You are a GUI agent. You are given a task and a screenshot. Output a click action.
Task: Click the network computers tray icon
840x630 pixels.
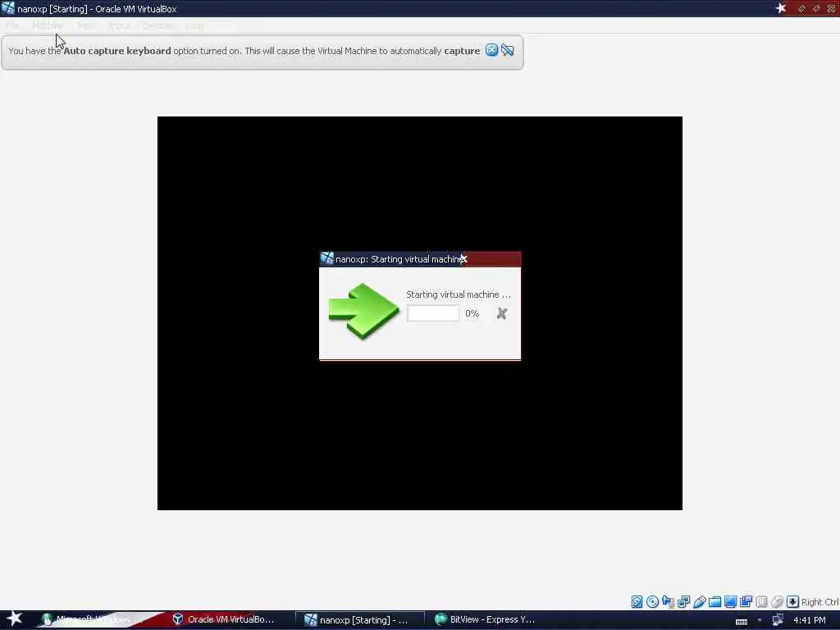[x=778, y=620]
